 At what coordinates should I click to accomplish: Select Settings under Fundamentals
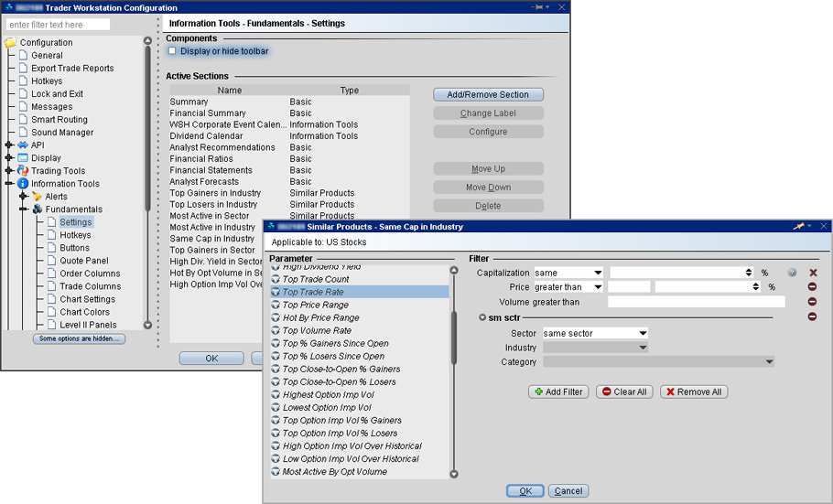point(75,222)
